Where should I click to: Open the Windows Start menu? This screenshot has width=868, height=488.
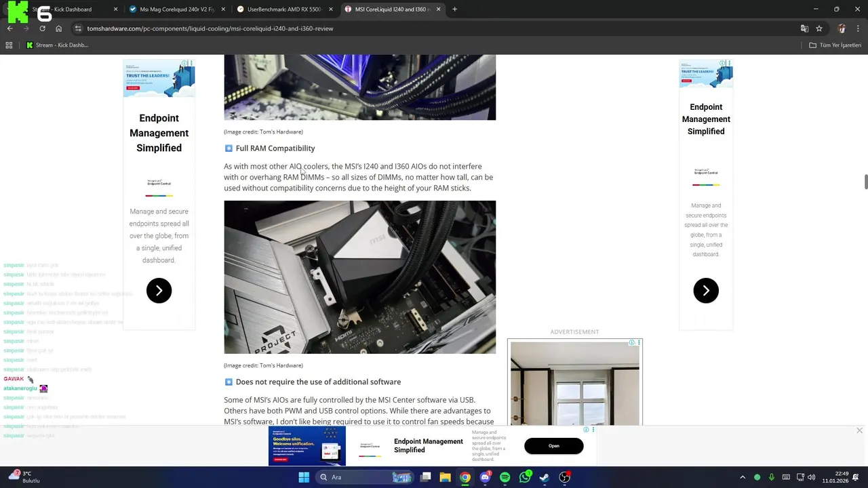[x=304, y=477]
